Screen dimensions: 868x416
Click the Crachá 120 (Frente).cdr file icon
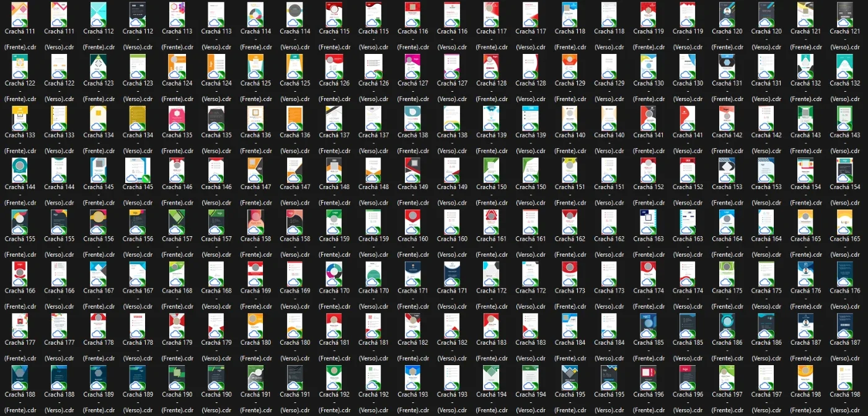point(727,14)
